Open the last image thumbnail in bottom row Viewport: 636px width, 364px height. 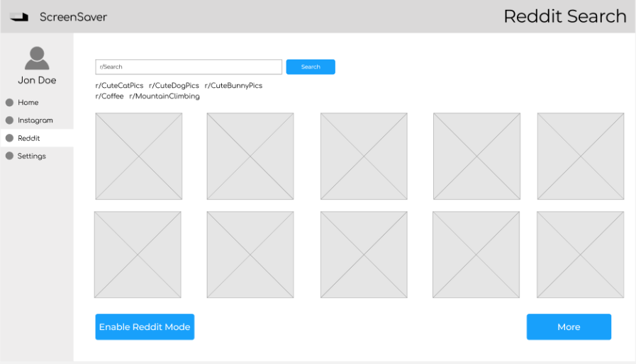[581, 254]
